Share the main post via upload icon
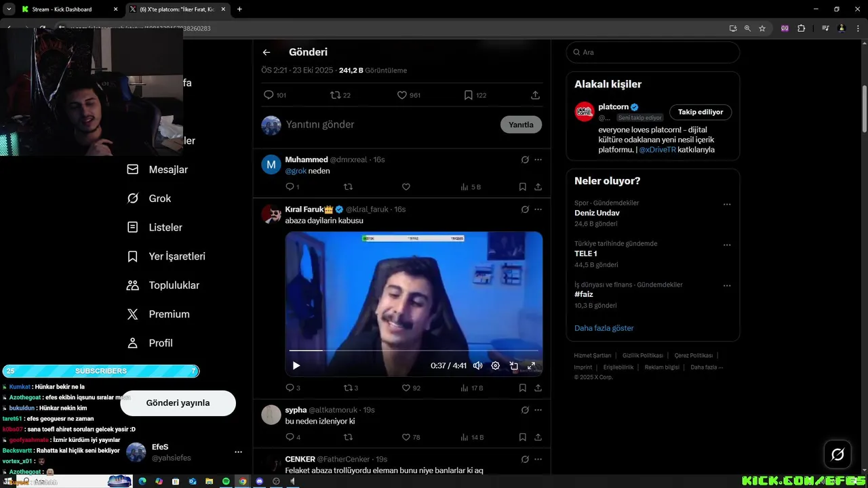Viewport: 868px width, 488px height. (x=535, y=96)
